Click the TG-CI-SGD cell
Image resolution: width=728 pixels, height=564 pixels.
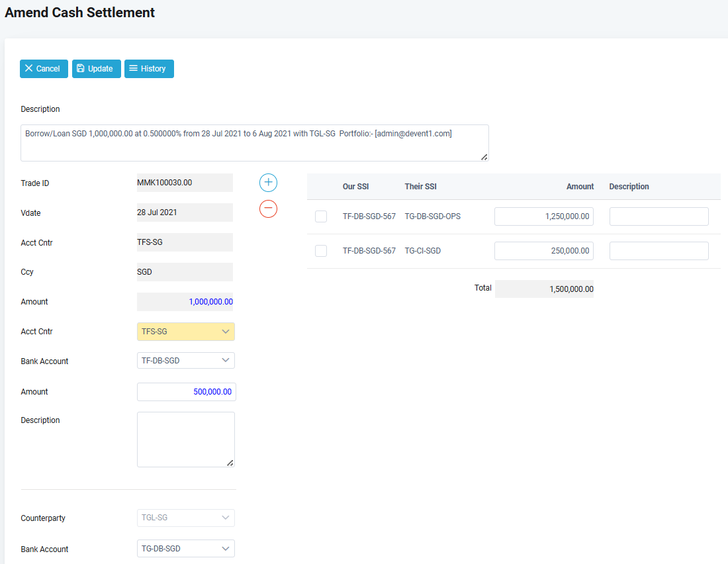tap(422, 251)
